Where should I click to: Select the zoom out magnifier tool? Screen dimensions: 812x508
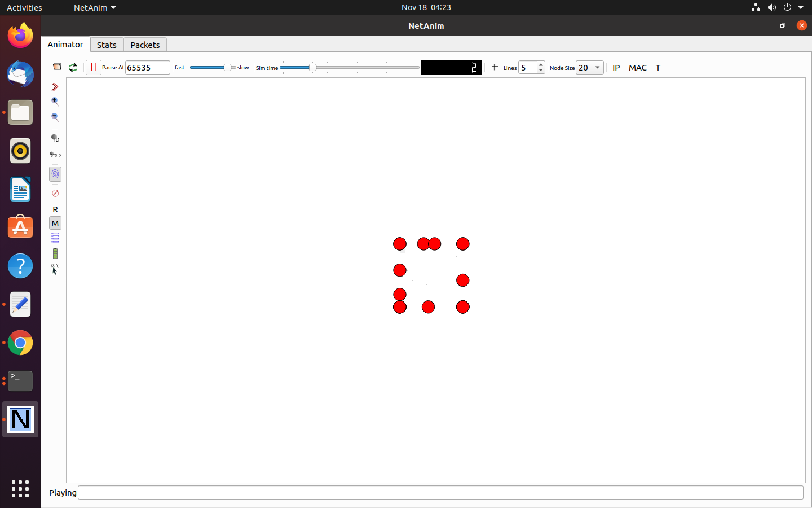coord(55,117)
